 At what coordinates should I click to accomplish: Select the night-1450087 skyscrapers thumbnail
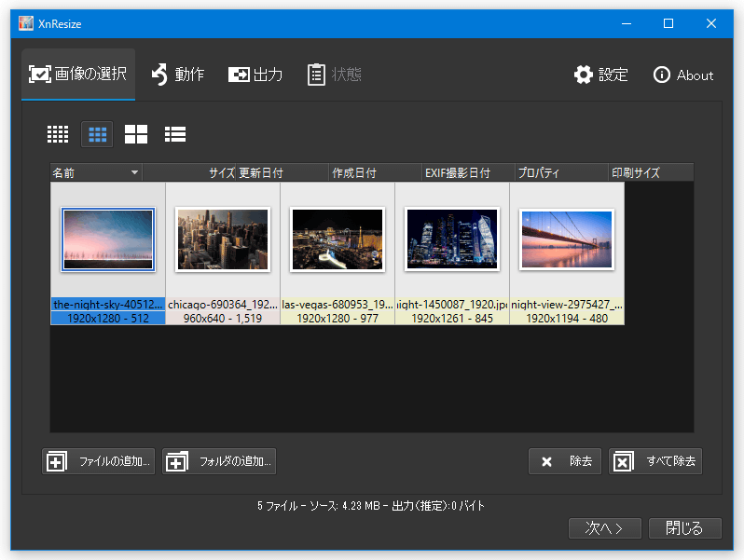452,239
